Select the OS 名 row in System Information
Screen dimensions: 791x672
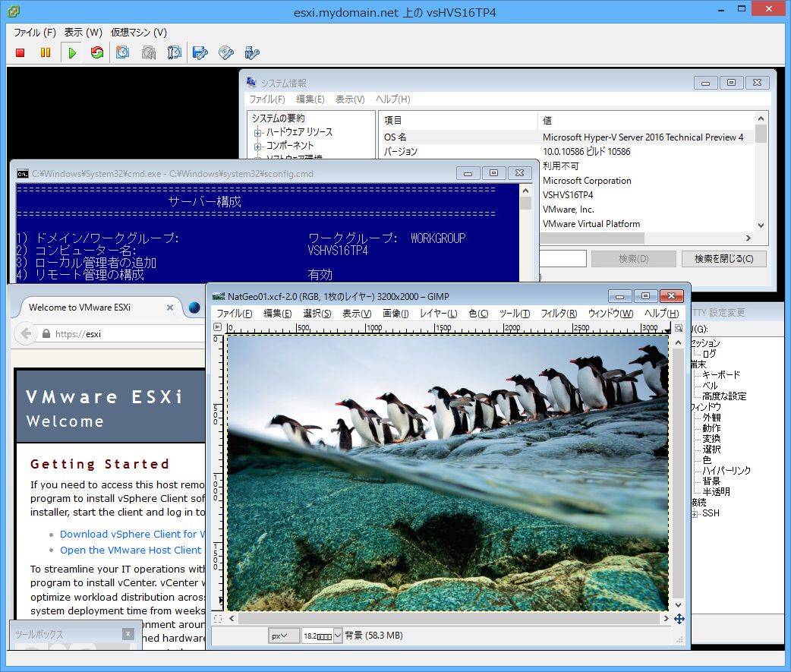(x=568, y=137)
